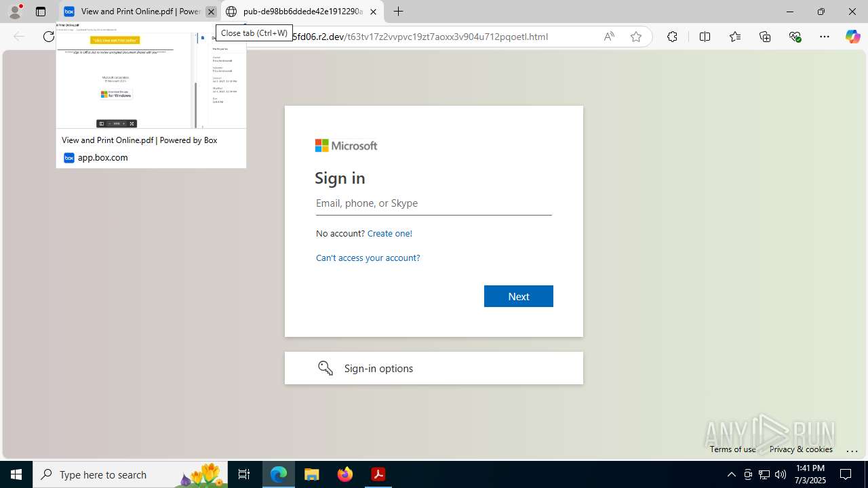Toggle Split screen icon
868x488 pixels.
point(705,37)
